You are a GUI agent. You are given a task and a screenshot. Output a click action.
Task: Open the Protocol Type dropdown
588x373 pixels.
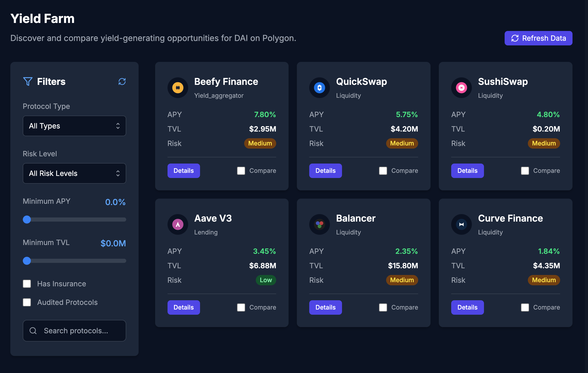pyautogui.click(x=74, y=126)
